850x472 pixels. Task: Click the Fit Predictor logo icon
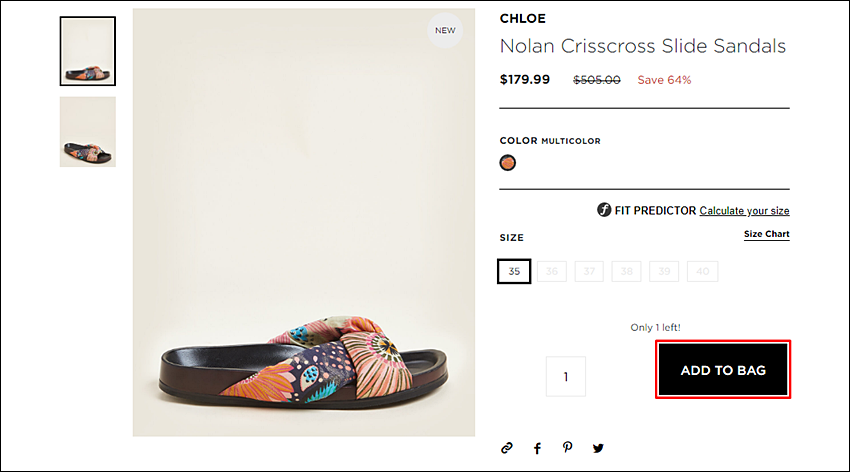[604, 210]
